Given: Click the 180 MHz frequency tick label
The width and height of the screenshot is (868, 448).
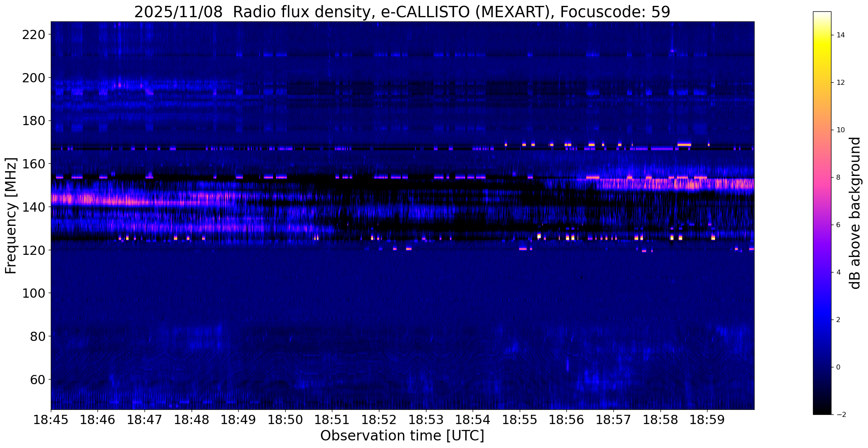Looking at the screenshot, I should coord(34,121).
